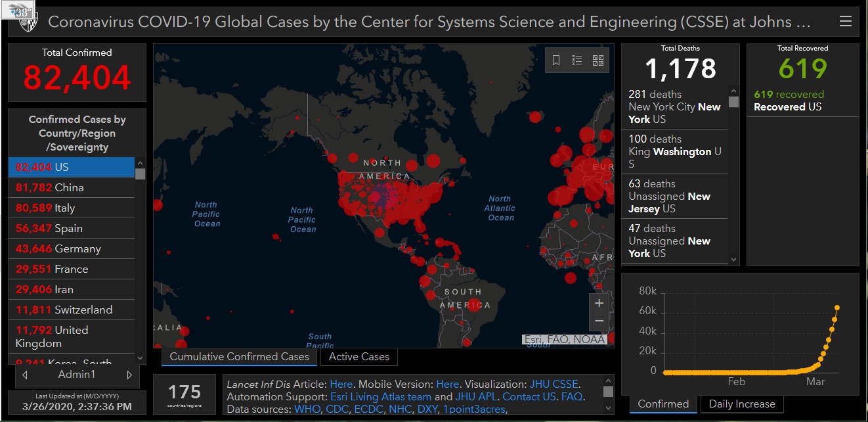This screenshot has height=422, width=868.
Task: Click the last chart data point near 60k
Action: [x=837, y=307]
